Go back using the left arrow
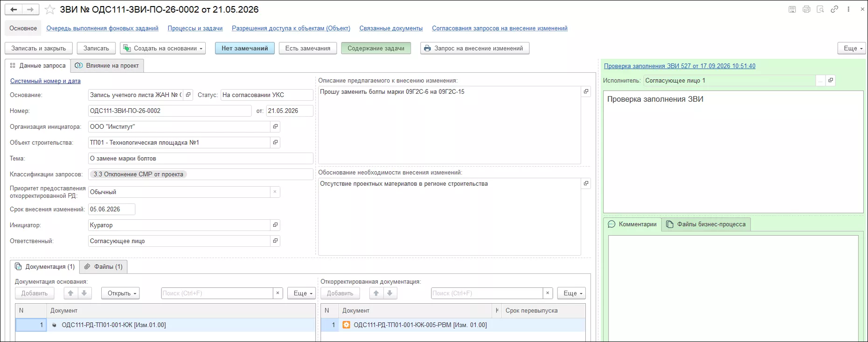The width and height of the screenshot is (868, 342). tap(14, 9)
